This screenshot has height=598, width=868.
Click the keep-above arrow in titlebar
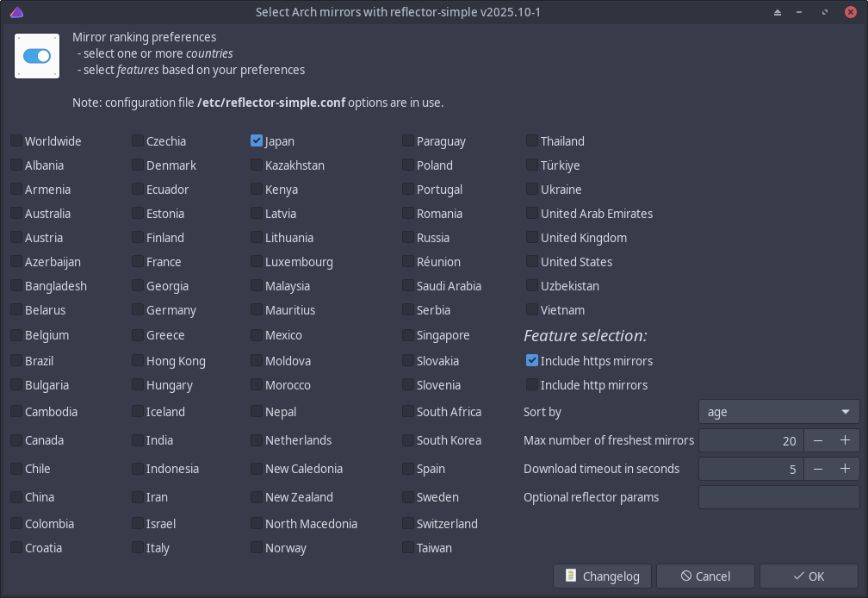pyautogui.click(x=778, y=12)
